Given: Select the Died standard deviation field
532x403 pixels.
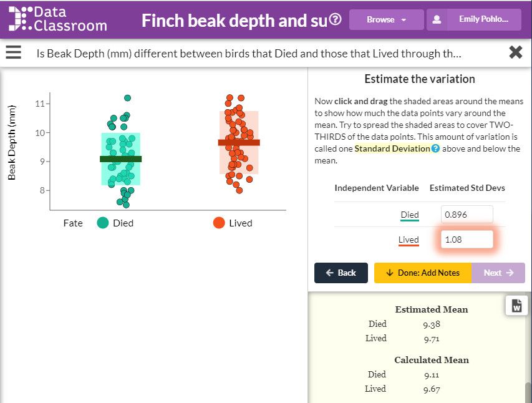Looking at the screenshot, I should coord(467,214).
